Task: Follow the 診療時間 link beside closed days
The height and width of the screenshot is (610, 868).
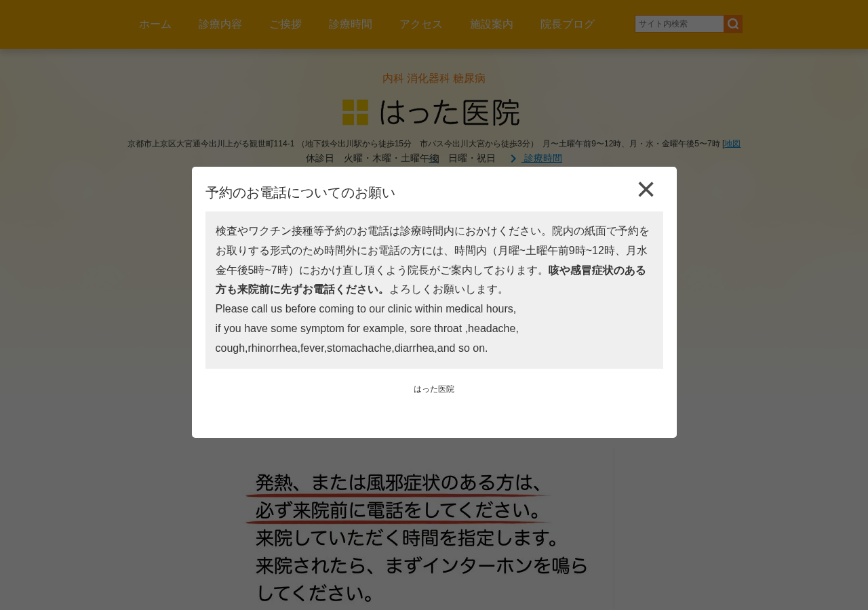Action: point(542,158)
